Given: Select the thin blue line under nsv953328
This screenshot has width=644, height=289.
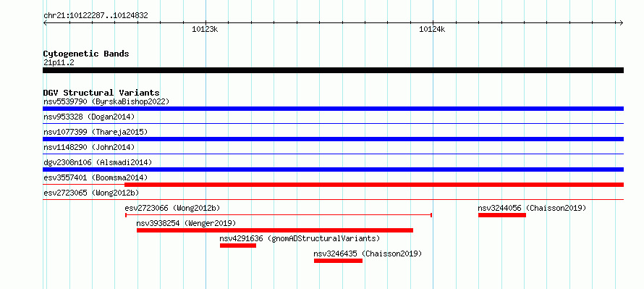Looking at the screenshot, I should click(x=333, y=123).
